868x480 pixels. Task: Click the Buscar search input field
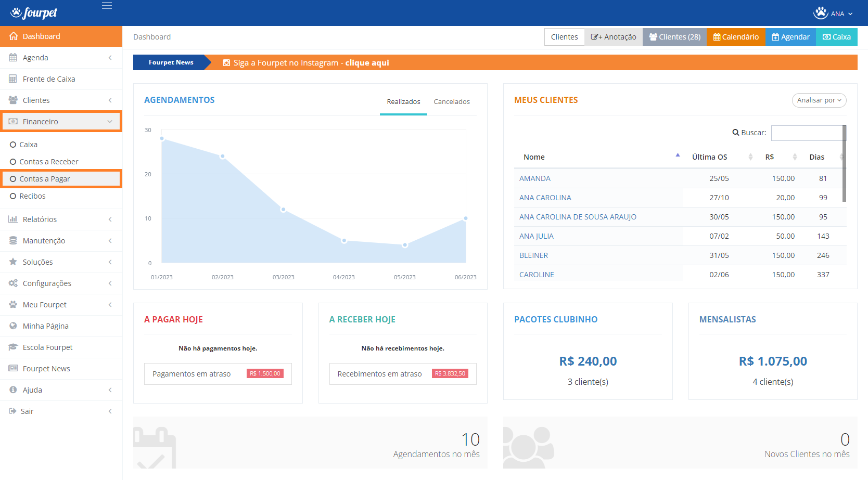pyautogui.click(x=808, y=133)
